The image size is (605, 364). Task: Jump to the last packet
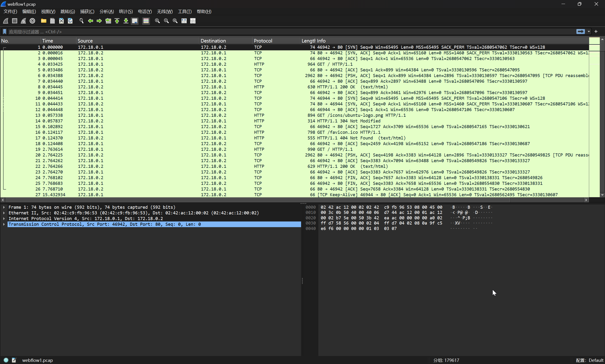tap(126, 21)
